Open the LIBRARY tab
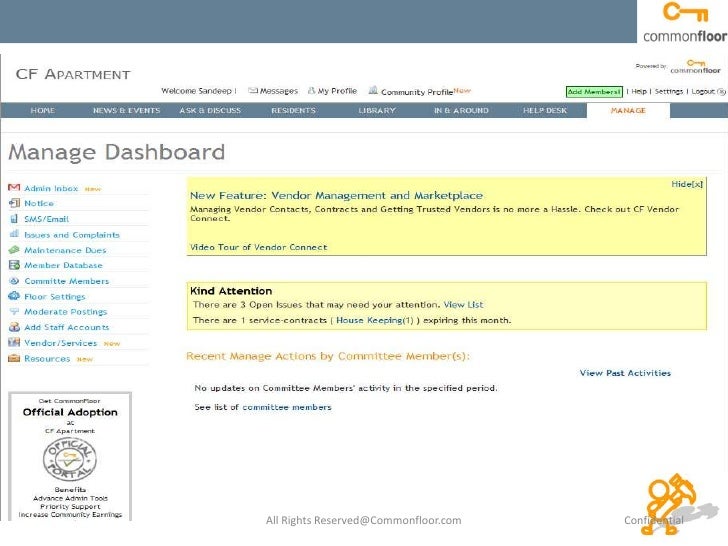 pos(377,110)
